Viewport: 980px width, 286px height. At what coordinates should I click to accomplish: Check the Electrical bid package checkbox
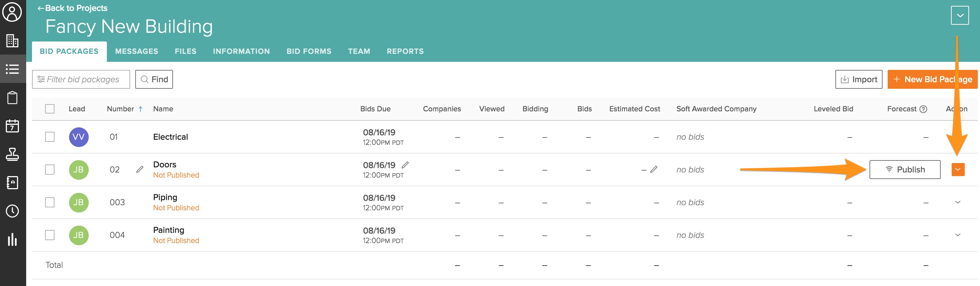[50, 137]
